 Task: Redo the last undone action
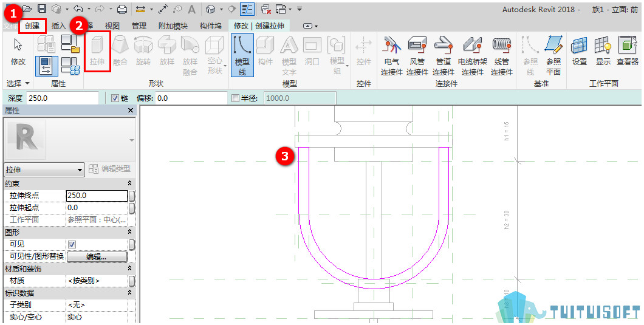tap(100, 9)
